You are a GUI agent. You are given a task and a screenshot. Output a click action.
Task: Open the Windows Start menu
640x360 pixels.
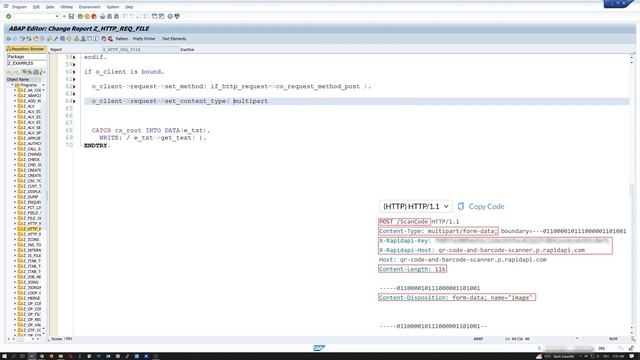(x=4, y=356)
